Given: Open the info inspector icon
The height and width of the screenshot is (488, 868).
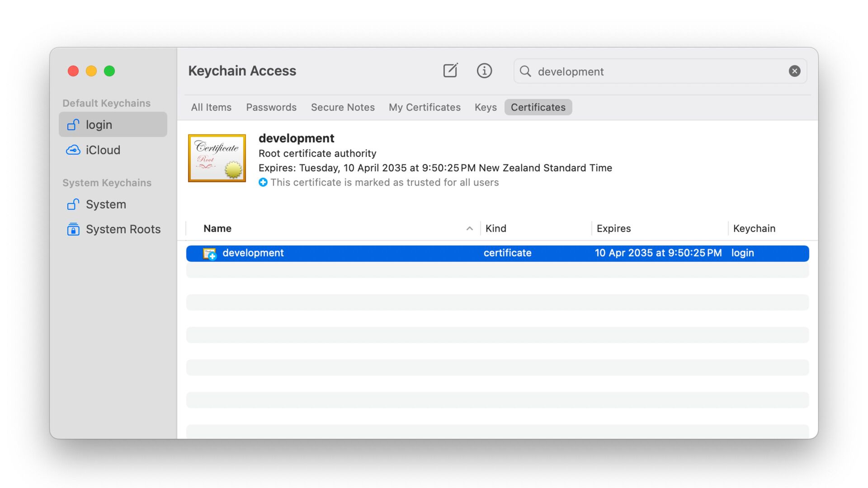Looking at the screenshot, I should coord(484,70).
